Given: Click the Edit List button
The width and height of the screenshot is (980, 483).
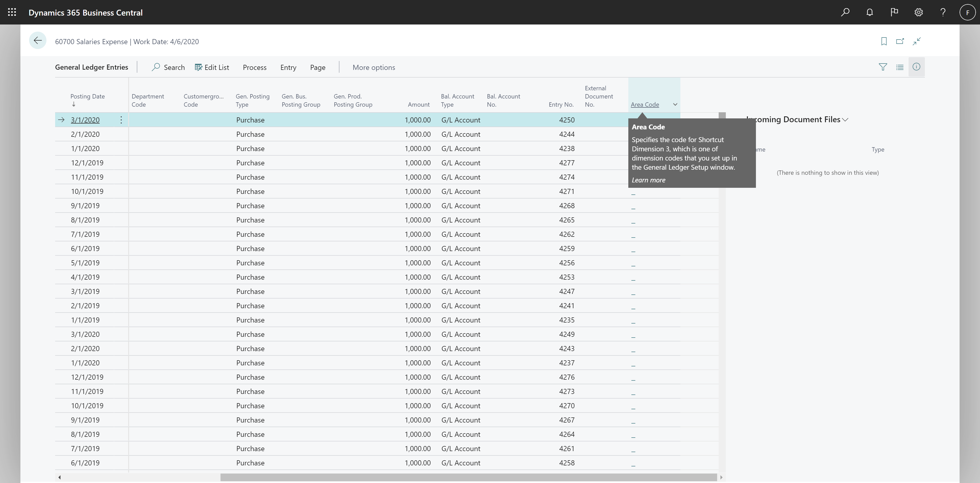Looking at the screenshot, I should click(213, 67).
